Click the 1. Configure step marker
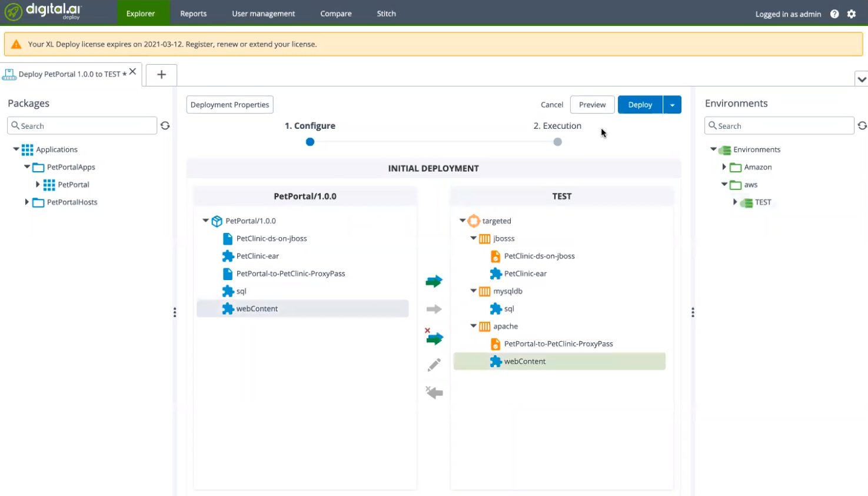Screen dimensions: 868x496 (x=310, y=142)
